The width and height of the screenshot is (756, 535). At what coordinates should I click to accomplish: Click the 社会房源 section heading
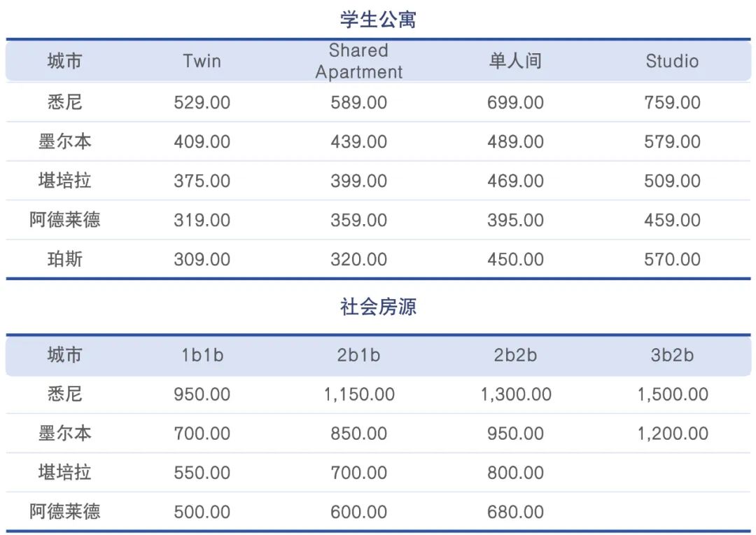point(378,306)
